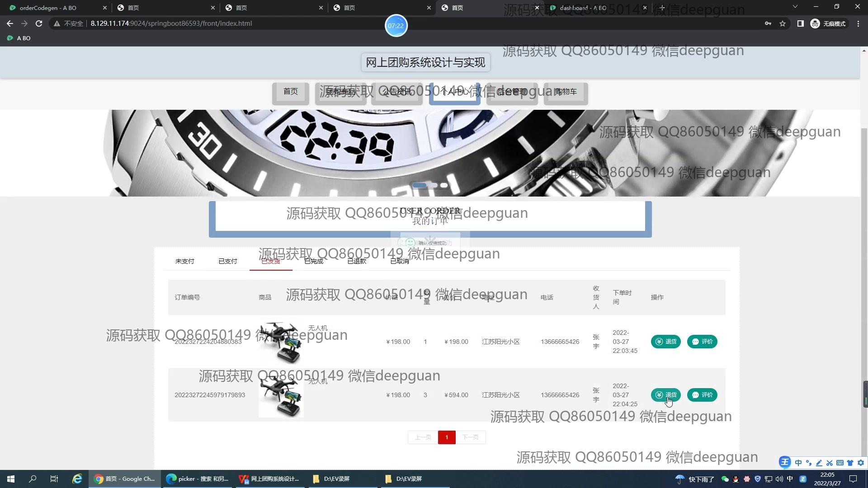This screenshot has height=488, width=868.
Task: Open the new tab plus button
Action: 662,8
